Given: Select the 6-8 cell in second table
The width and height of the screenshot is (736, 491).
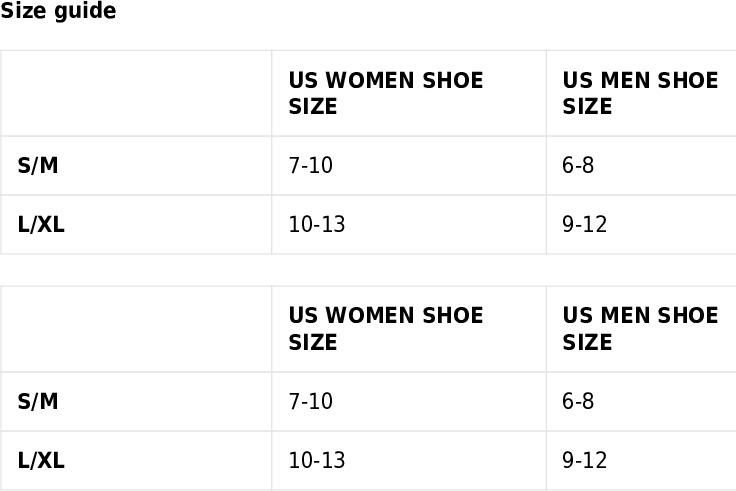Looking at the screenshot, I should (641, 401).
